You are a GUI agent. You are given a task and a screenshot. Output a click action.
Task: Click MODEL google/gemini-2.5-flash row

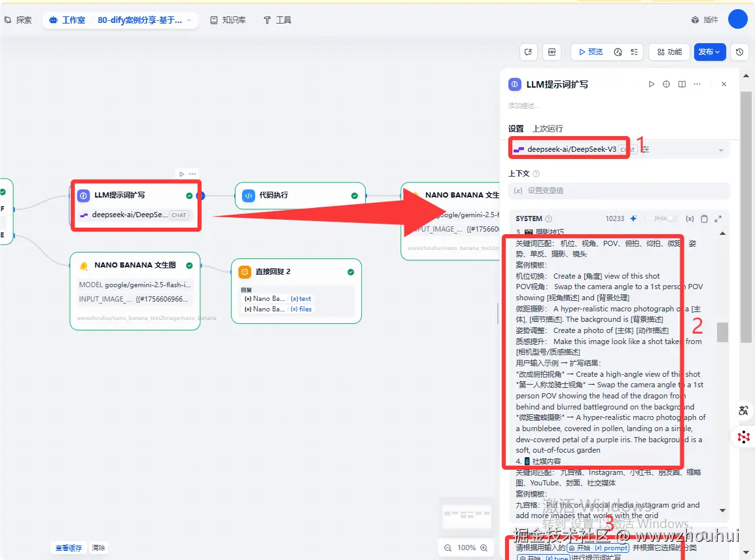[x=135, y=285]
